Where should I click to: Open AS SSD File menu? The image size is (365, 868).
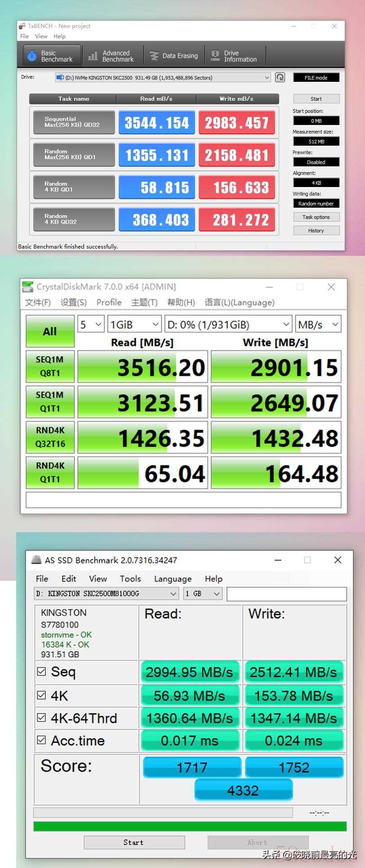42,579
